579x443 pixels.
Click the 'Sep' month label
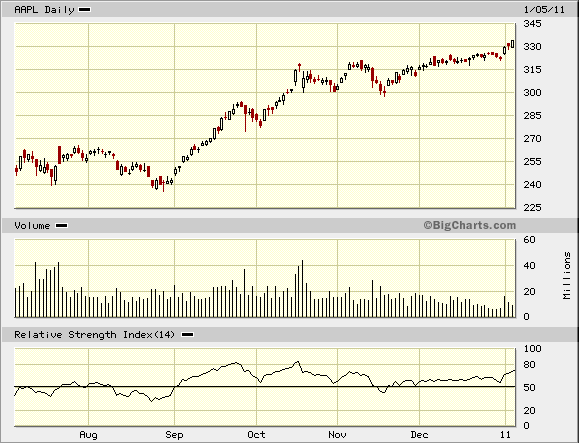pos(174,435)
